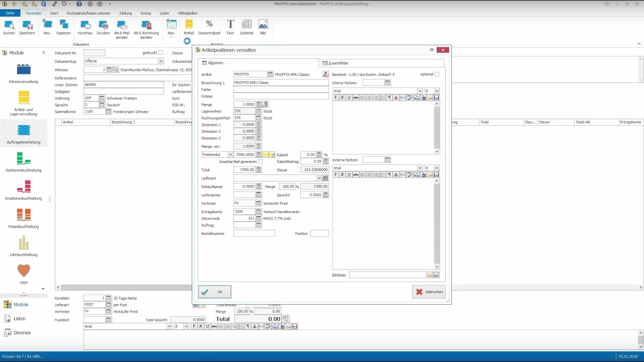Open the Debitorenbuchhaltung module
This screenshot has height=362, width=644.
click(x=24, y=162)
